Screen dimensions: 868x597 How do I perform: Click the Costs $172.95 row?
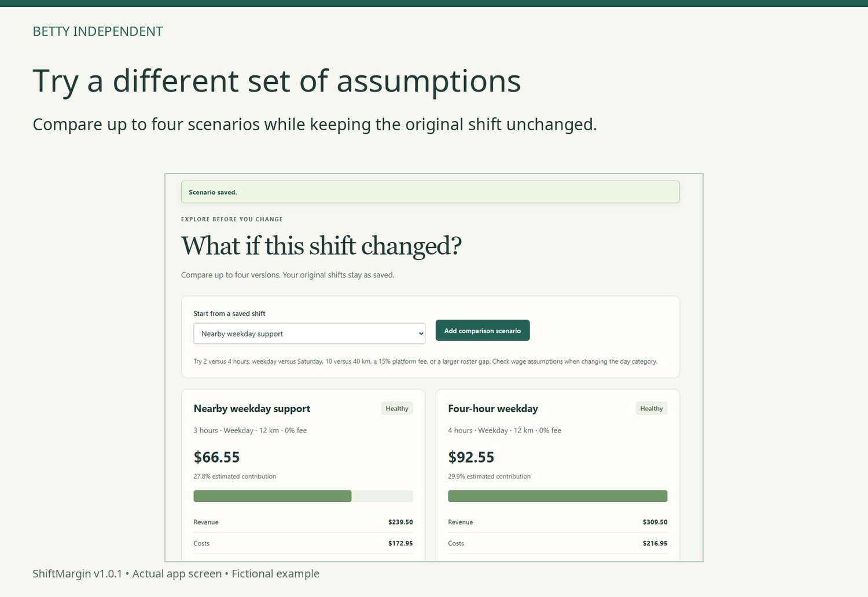(303, 543)
